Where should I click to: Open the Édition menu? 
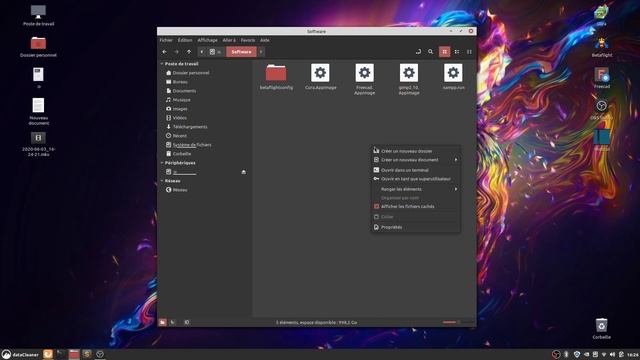(184, 40)
